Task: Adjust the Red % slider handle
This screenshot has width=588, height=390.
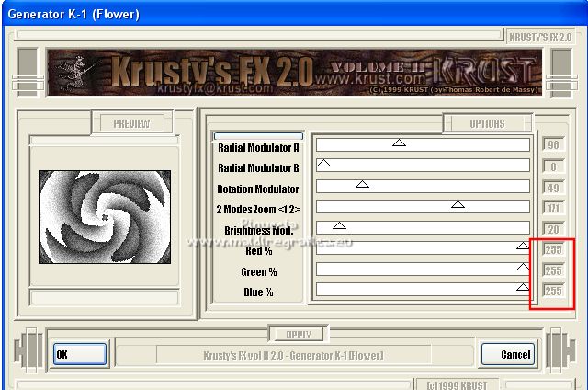Action: pos(523,246)
